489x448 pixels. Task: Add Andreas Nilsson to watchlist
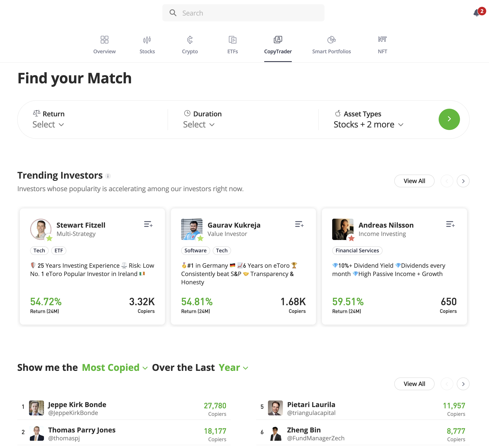(x=451, y=224)
